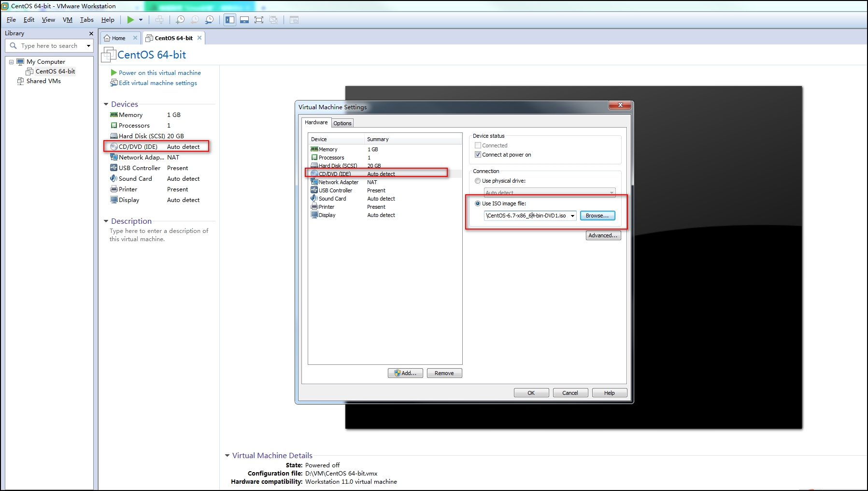Click the library search magnifier icon

(x=13, y=45)
